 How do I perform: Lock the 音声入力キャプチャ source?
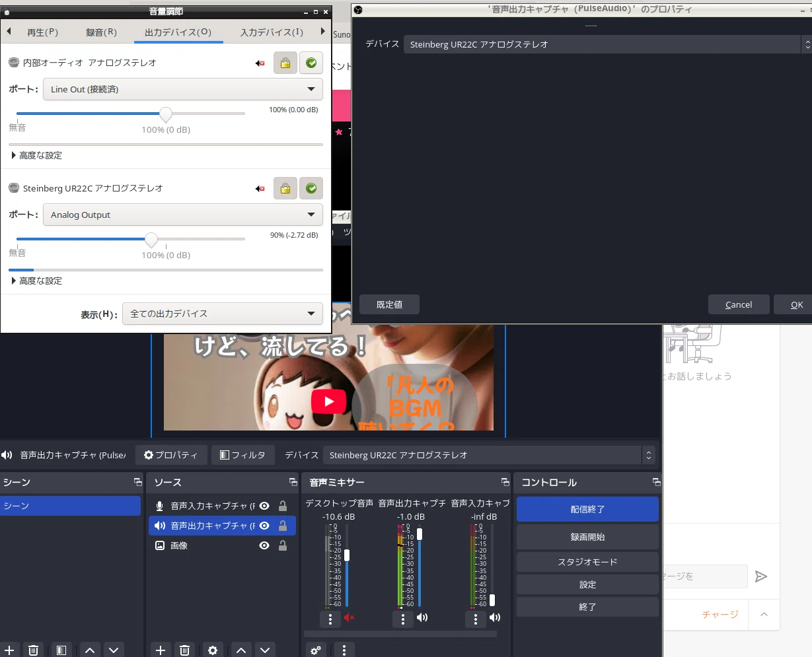coord(283,506)
